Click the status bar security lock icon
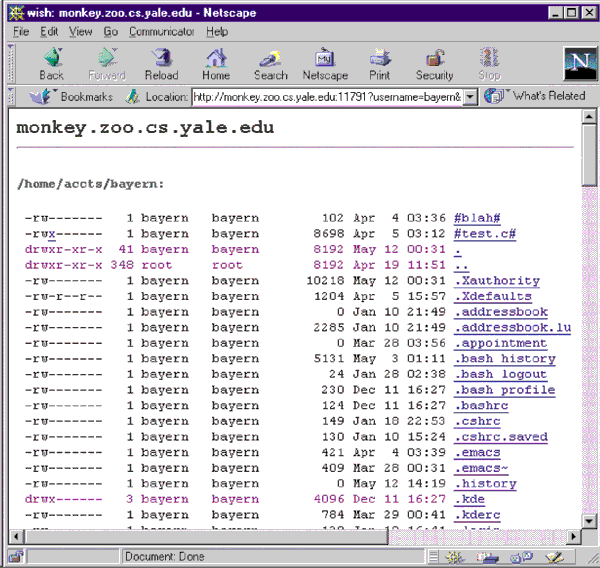 (16, 557)
